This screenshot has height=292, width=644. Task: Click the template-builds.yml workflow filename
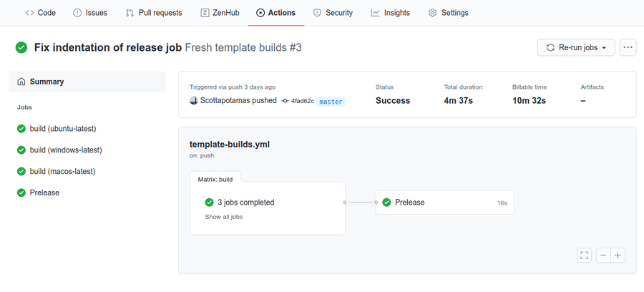[x=230, y=145]
